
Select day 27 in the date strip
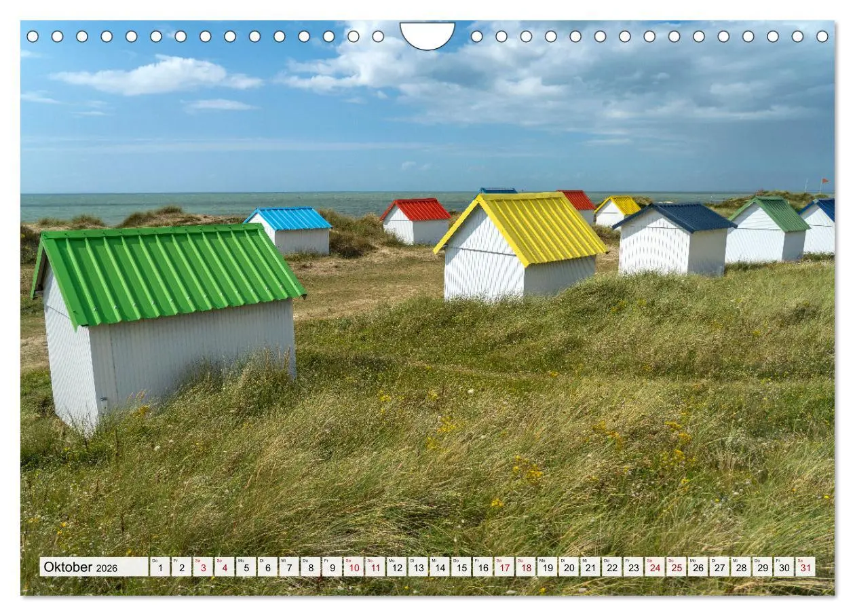click(719, 567)
